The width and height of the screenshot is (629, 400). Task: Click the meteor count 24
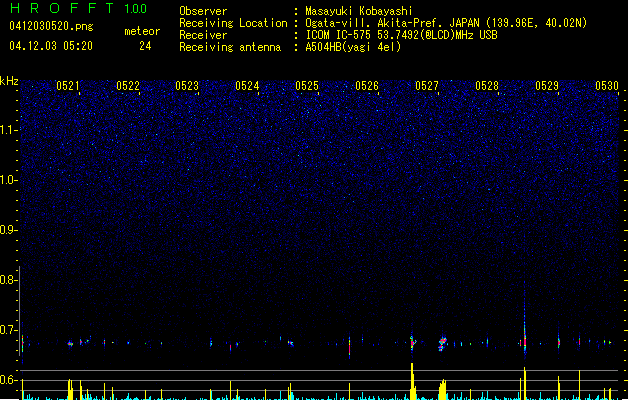145,46
